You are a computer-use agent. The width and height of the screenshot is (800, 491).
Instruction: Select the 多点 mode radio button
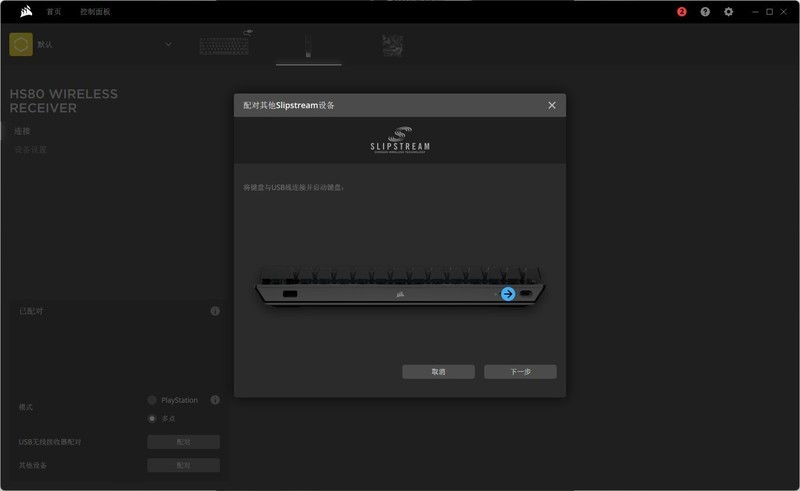tap(152, 418)
